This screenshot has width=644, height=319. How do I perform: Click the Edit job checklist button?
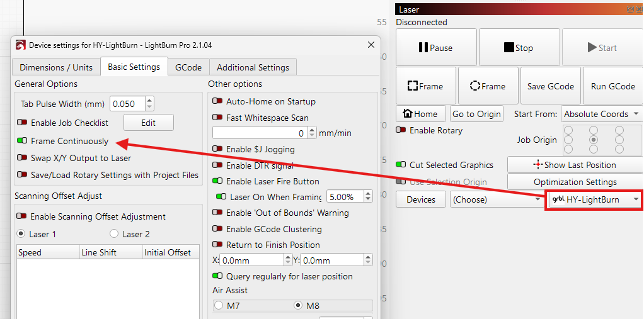click(x=149, y=123)
